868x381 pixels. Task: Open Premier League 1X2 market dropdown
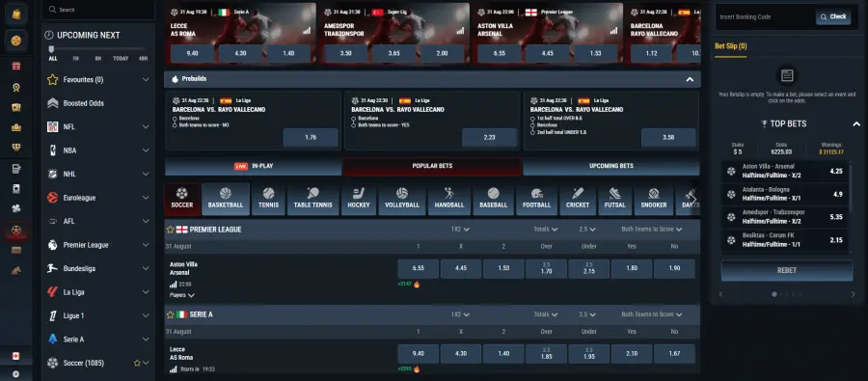tap(461, 230)
